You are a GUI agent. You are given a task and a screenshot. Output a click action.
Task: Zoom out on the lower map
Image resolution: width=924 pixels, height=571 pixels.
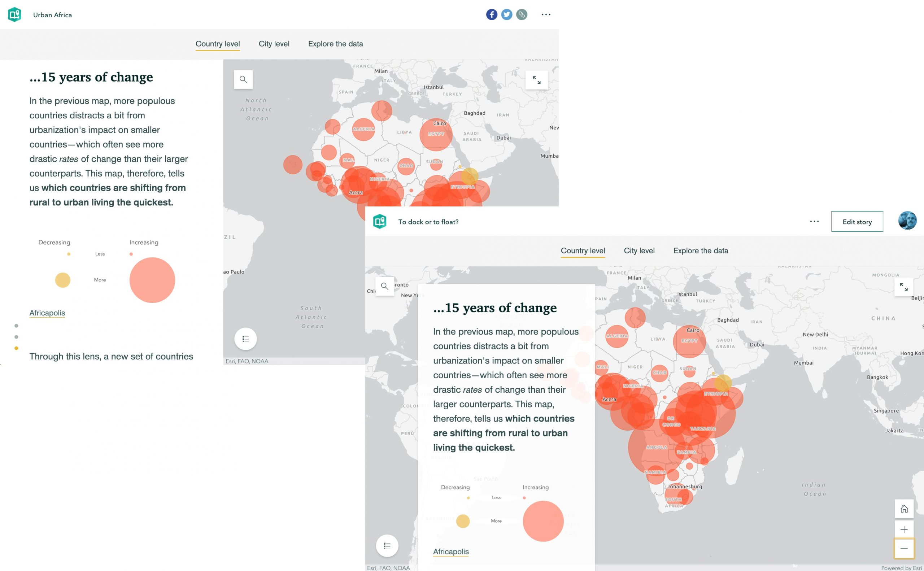pyautogui.click(x=904, y=548)
